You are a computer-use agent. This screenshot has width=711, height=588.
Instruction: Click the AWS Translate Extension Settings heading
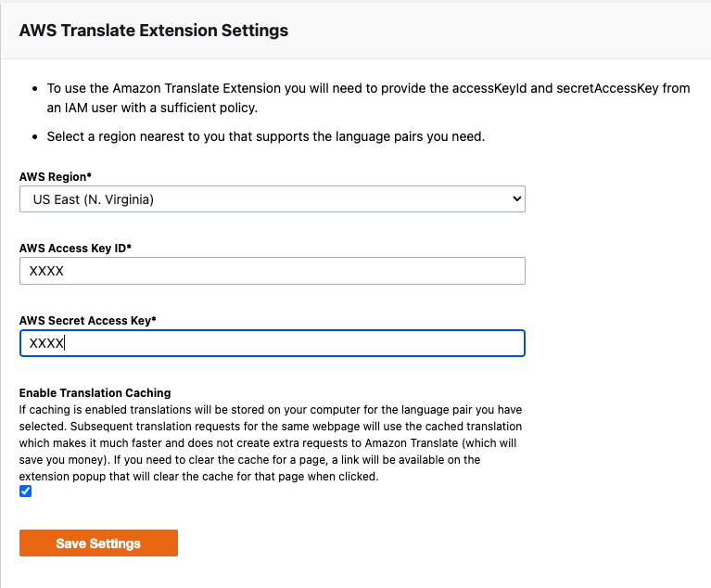[x=154, y=31]
